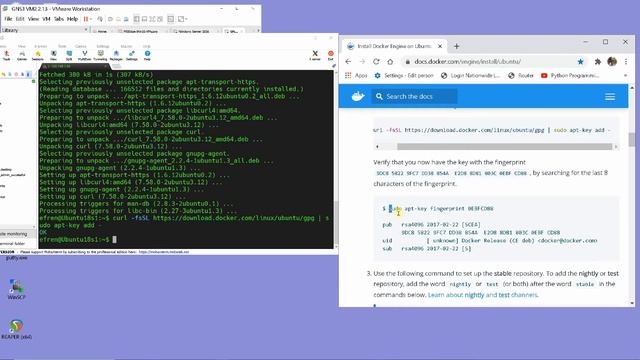Open the Chrome profile avatar
640x360 pixels.
click(612, 62)
